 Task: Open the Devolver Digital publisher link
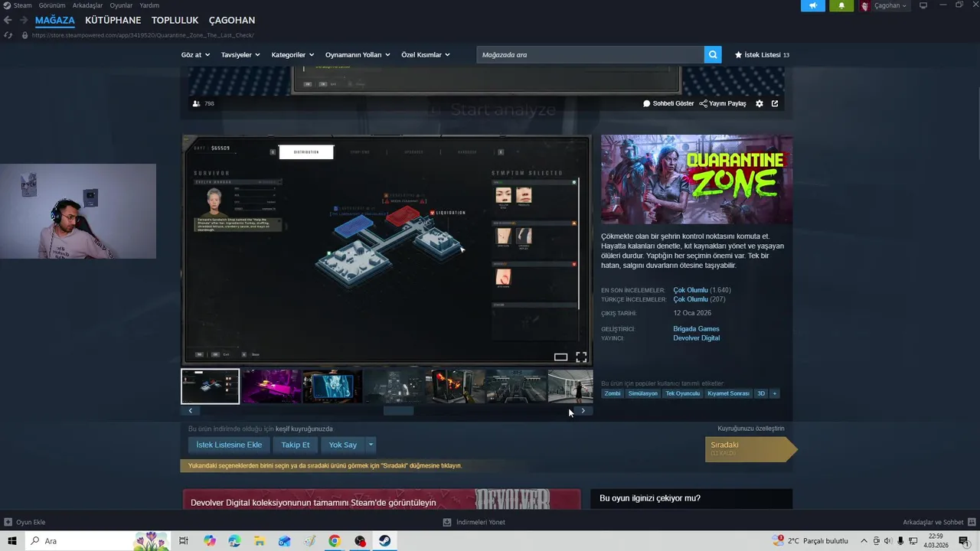click(x=696, y=337)
